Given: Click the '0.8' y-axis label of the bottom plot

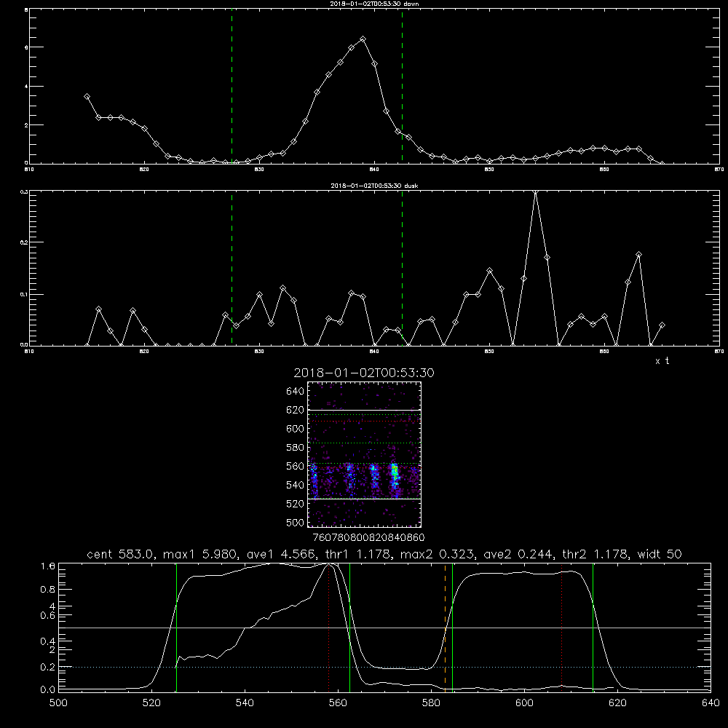Looking at the screenshot, I should [x=48, y=589].
